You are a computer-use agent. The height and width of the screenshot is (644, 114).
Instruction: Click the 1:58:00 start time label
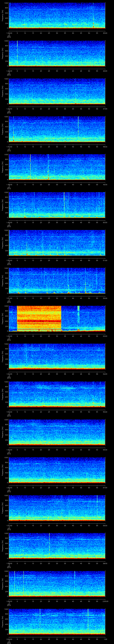point(9,564)
